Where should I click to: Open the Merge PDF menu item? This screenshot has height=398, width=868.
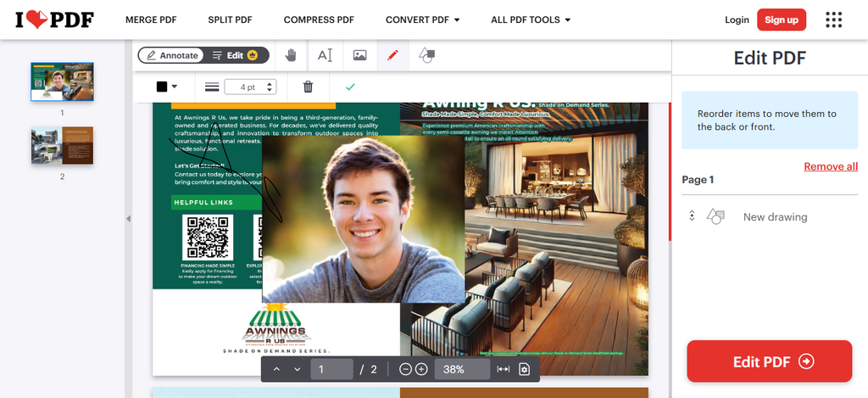pos(153,20)
